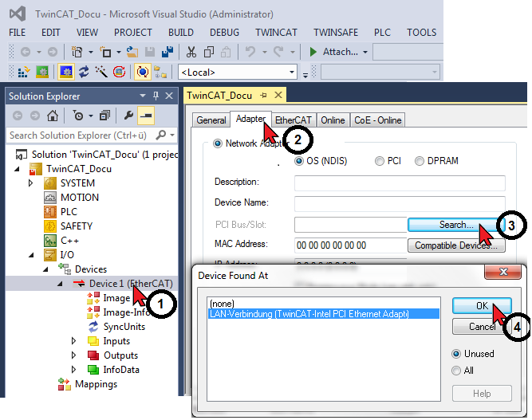
Task: Select the PCI radio button
Action: pos(380,161)
